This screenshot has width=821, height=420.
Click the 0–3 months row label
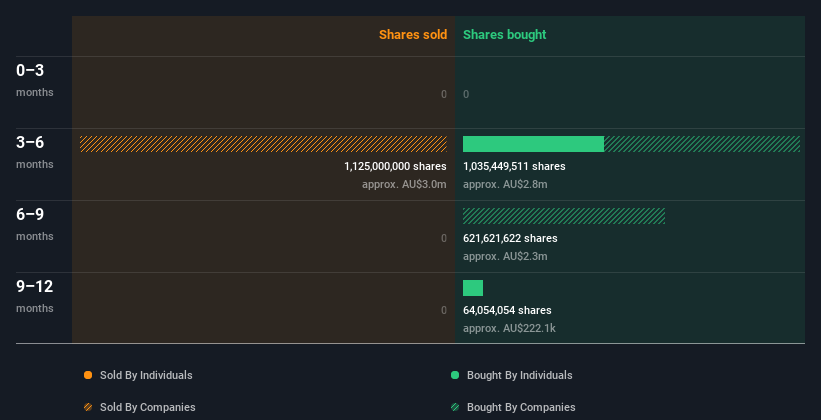[35, 80]
